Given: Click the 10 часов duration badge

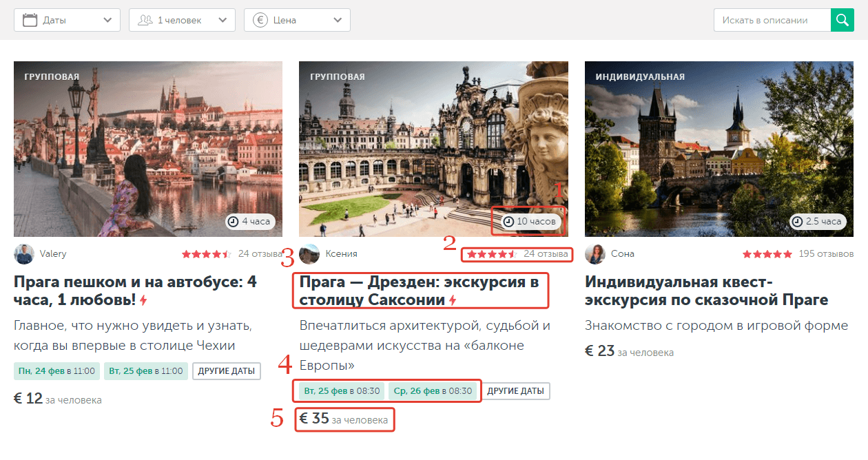Looking at the screenshot, I should (x=530, y=222).
